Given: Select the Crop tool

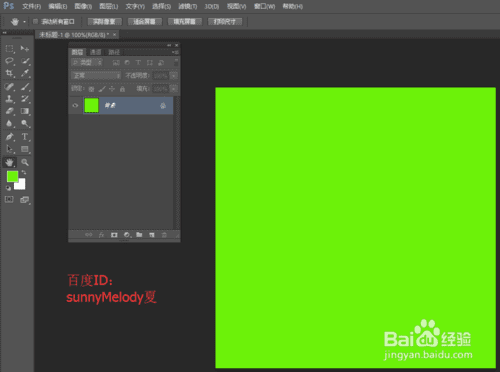Looking at the screenshot, I should (x=9, y=73).
